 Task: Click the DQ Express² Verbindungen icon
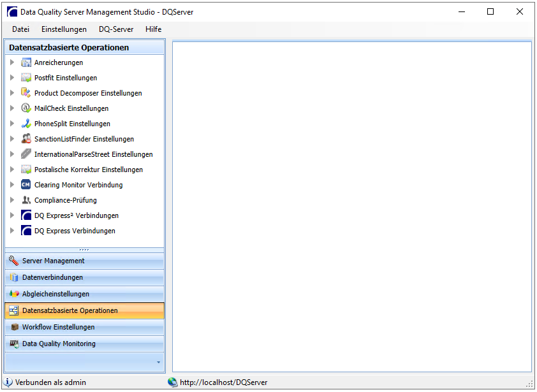coord(26,215)
